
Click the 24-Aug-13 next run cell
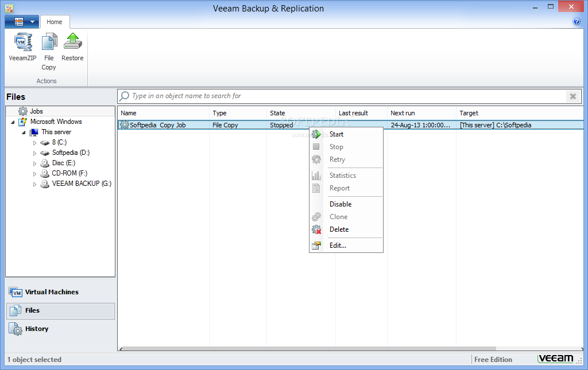(420, 125)
